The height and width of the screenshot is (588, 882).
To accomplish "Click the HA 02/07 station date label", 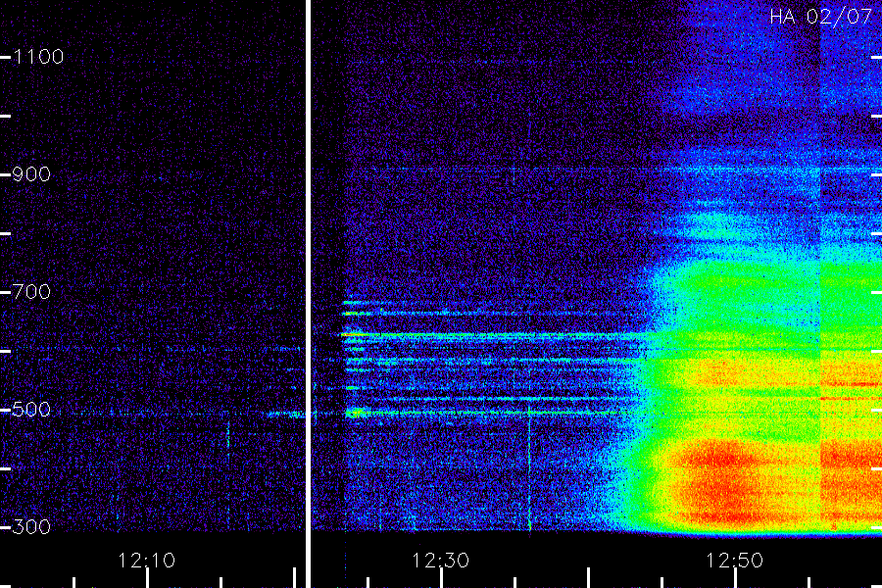I will point(820,17).
